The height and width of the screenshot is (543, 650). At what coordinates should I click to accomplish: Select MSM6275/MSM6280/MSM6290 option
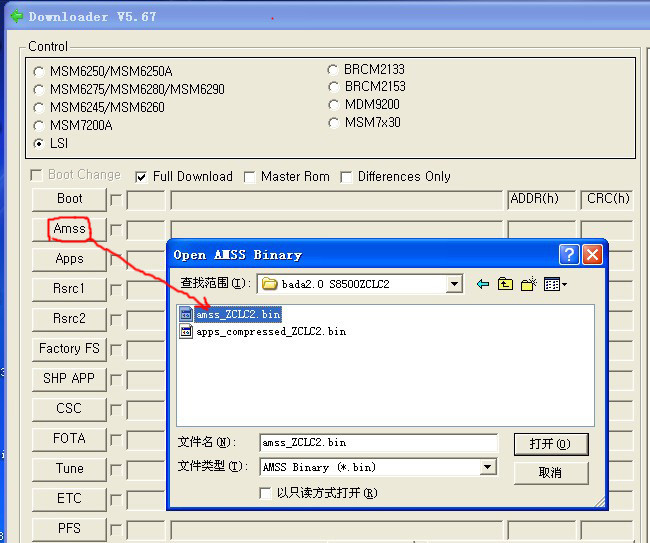39,90
